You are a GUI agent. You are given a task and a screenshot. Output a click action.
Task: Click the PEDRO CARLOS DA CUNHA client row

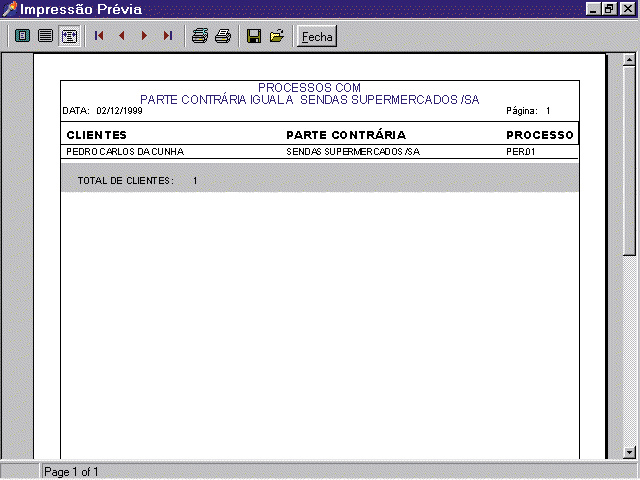125,152
